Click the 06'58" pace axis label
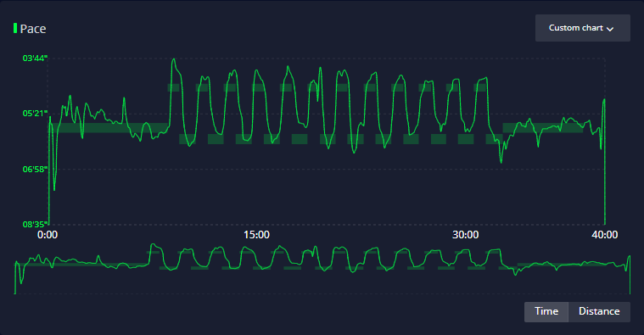Viewport: 644px width, 335px height. point(35,169)
